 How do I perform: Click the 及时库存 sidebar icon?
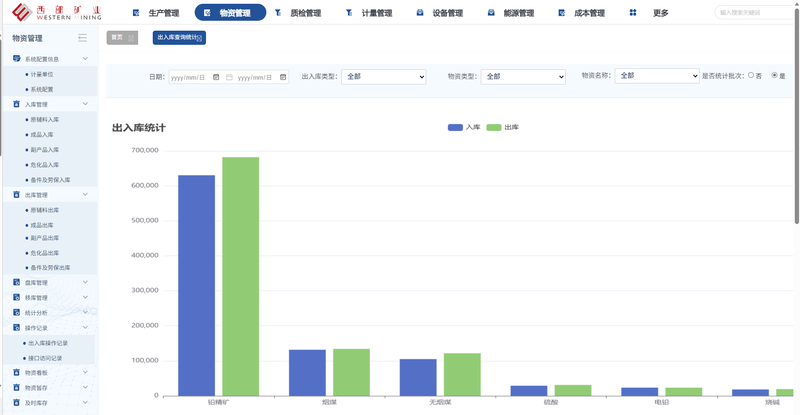coord(16,403)
